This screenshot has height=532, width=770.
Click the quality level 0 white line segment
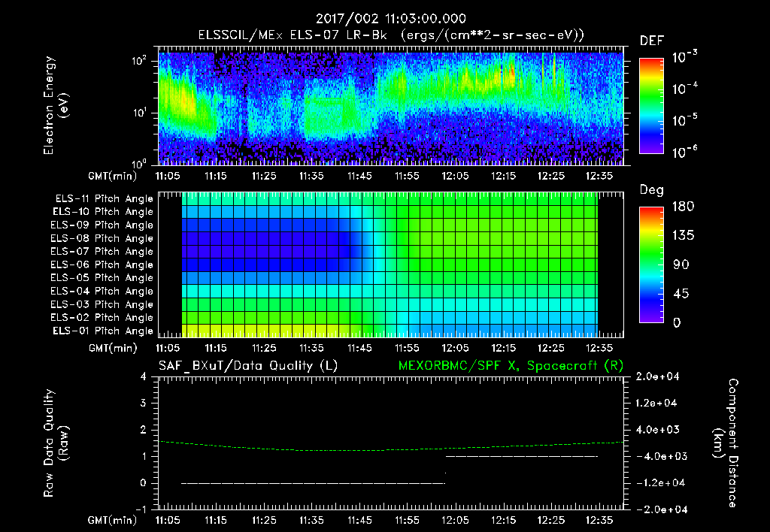click(x=314, y=483)
